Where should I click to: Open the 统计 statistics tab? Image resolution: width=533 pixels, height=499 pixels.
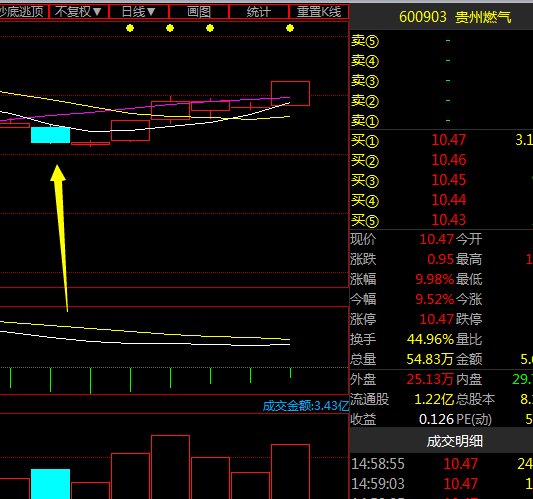259,12
